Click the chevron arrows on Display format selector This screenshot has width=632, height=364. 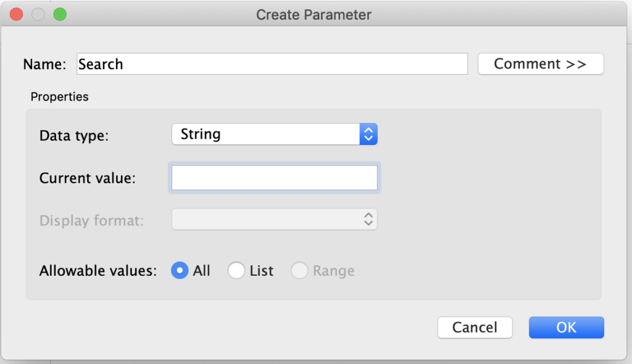pos(368,219)
